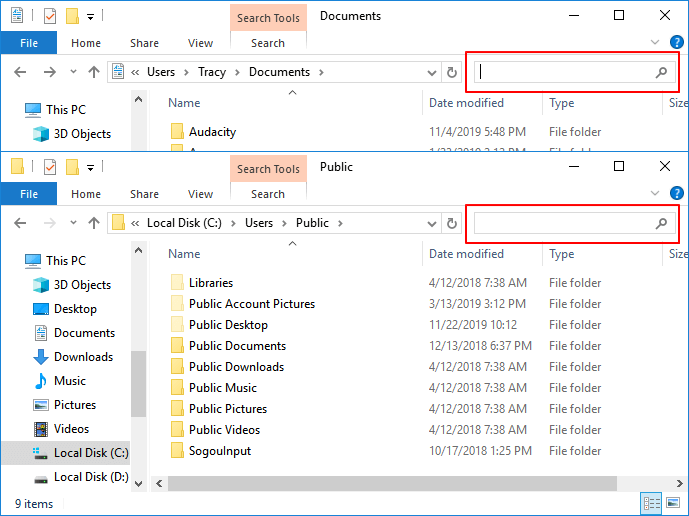Open the File tab in the Public window
The height and width of the screenshot is (516, 689).
(29, 194)
